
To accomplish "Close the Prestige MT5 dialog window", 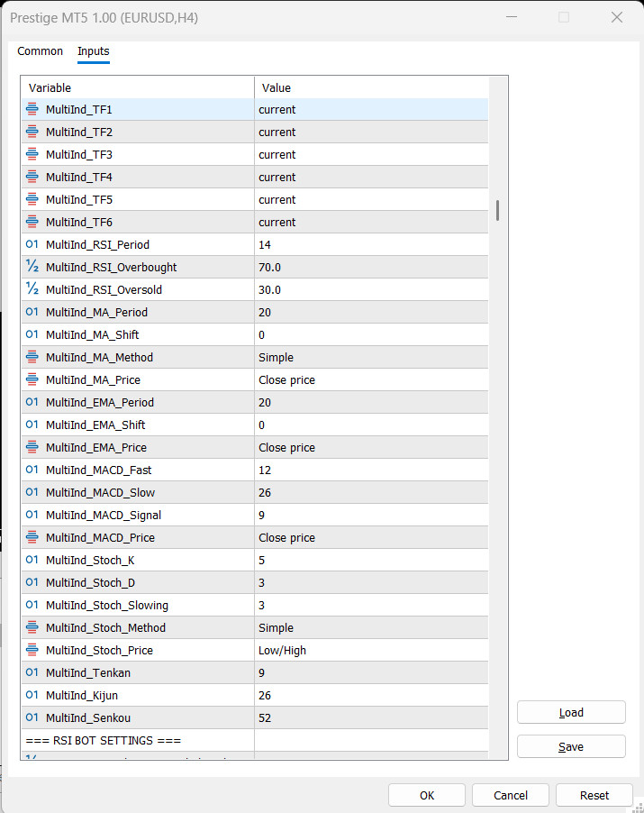I will tap(617, 17).
